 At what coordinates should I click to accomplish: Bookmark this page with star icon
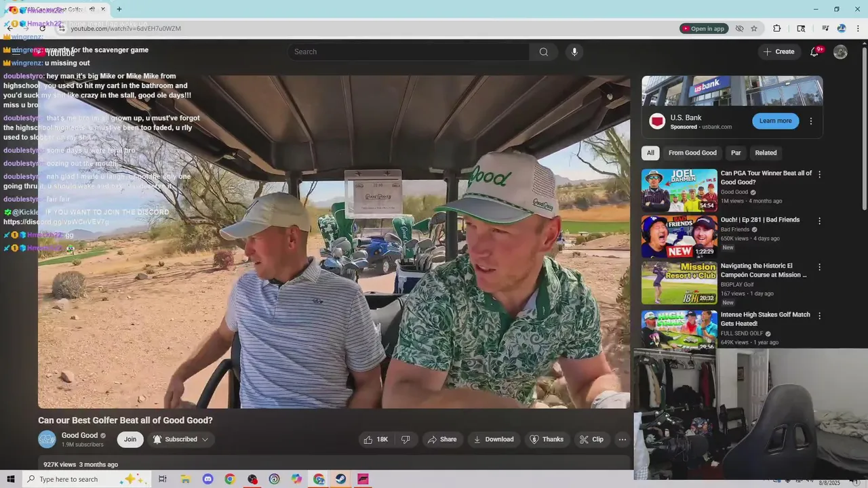(754, 28)
